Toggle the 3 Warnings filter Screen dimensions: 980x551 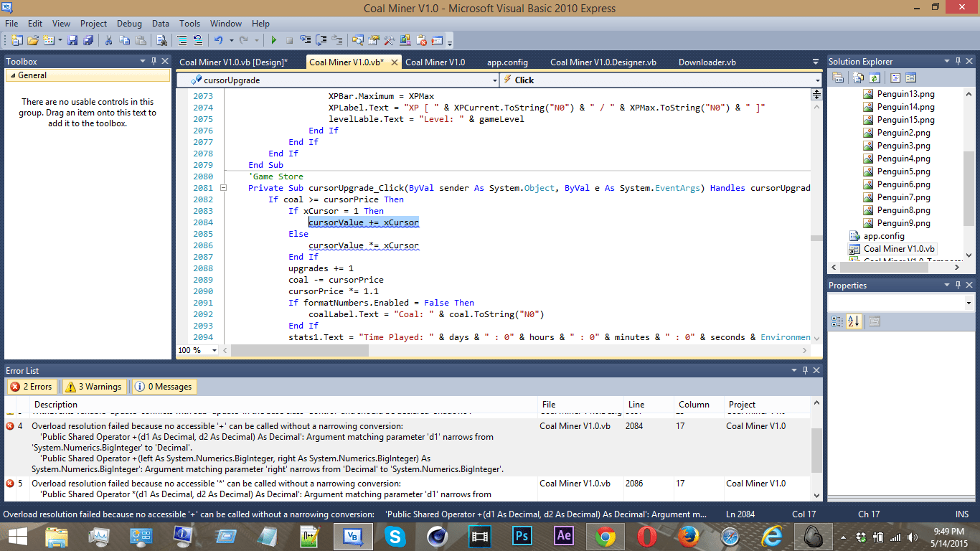[x=93, y=386]
